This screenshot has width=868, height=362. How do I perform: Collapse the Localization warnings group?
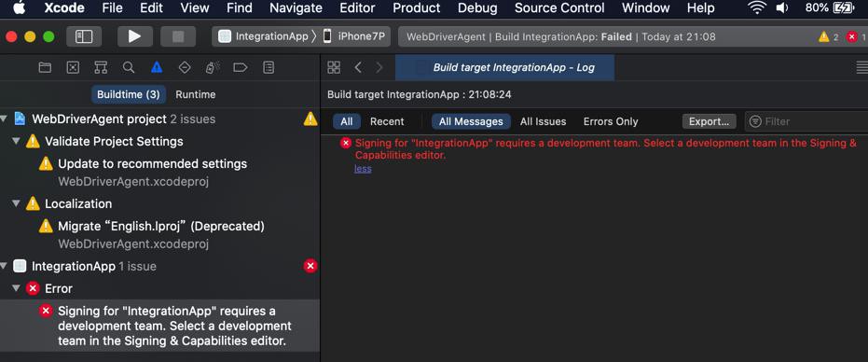[x=16, y=203]
